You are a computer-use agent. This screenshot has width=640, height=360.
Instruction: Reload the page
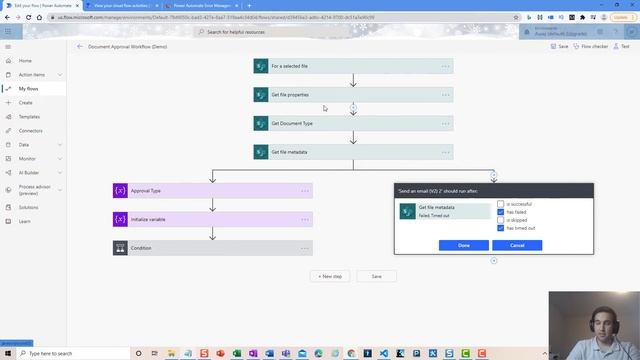29,17
